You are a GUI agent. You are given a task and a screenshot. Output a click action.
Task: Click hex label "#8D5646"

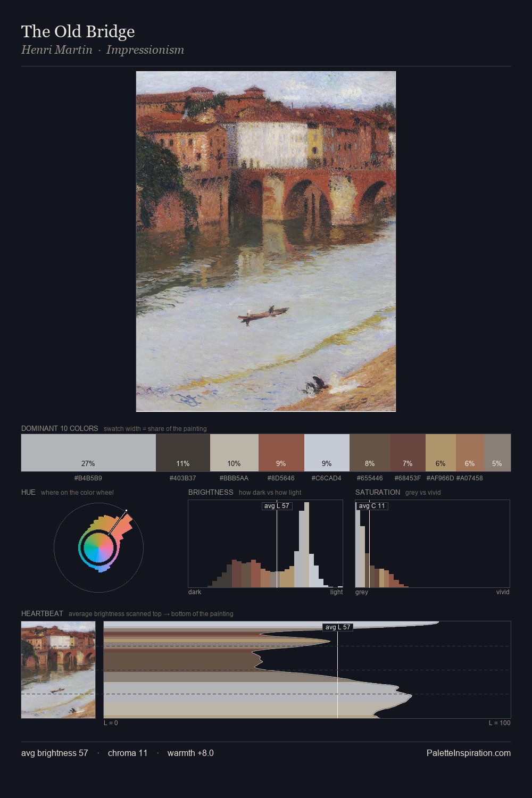pos(281,478)
